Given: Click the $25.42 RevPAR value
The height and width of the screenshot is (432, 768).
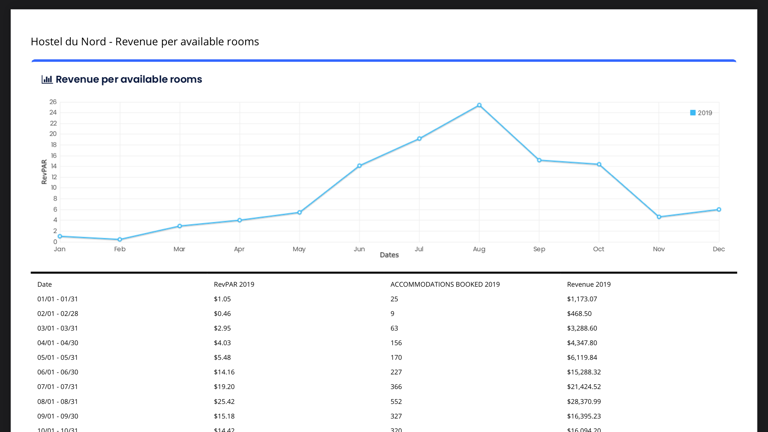Looking at the screenshot, I should (224, 402).
